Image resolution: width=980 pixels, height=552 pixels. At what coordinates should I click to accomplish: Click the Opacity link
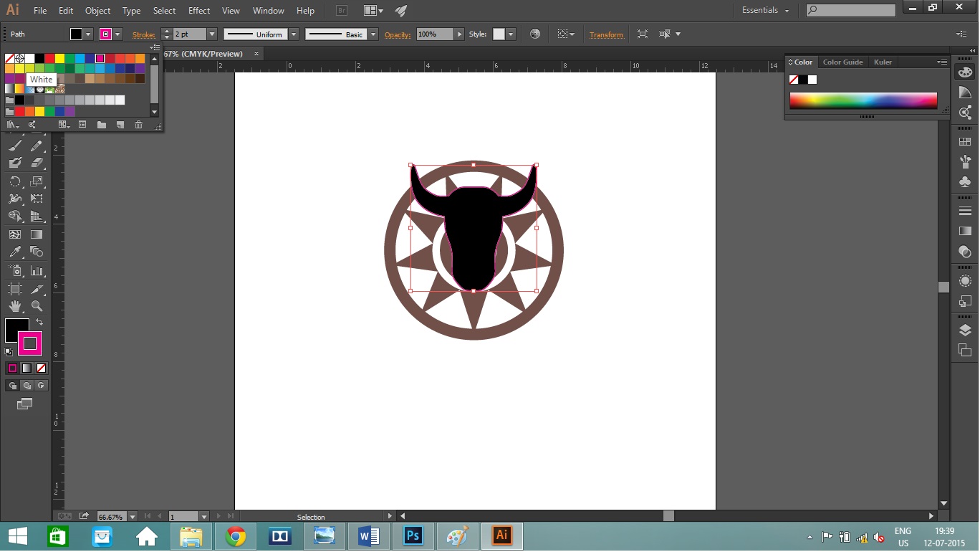tap(398, 34)
